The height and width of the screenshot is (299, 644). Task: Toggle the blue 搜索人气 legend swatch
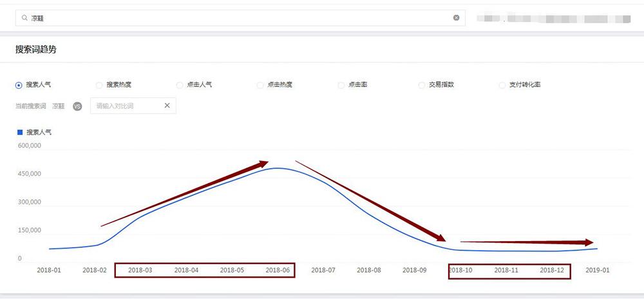point(20,131)
